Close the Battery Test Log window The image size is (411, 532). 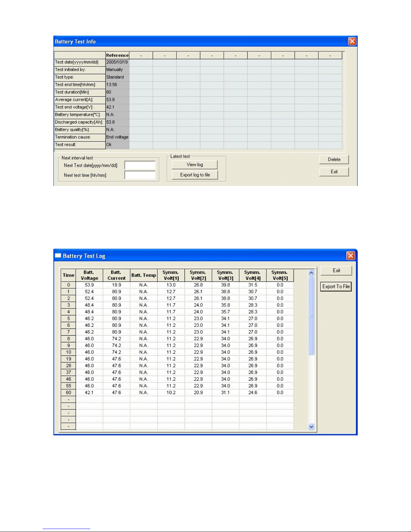coord(351,256)
